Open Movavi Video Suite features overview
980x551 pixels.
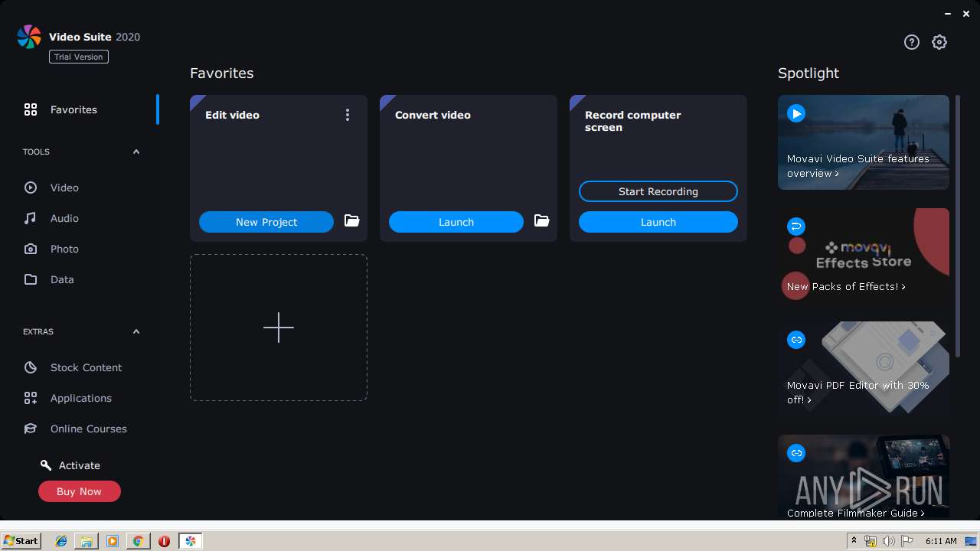pyautogui.click(x=864, y=142)
